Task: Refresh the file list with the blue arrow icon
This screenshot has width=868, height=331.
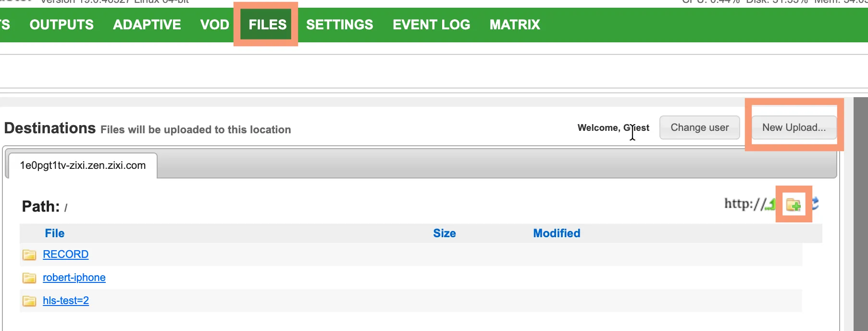Action: [816, 204]
